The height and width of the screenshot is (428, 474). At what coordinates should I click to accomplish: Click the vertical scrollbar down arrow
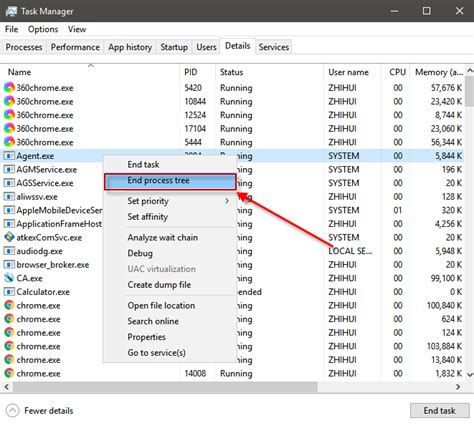[470, 375]
